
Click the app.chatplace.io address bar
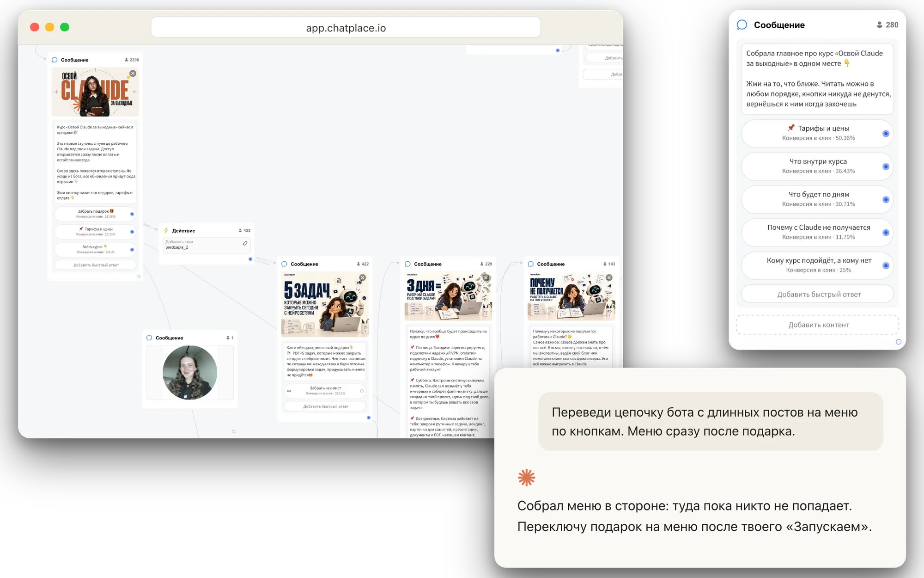click(x=346, y=28)
